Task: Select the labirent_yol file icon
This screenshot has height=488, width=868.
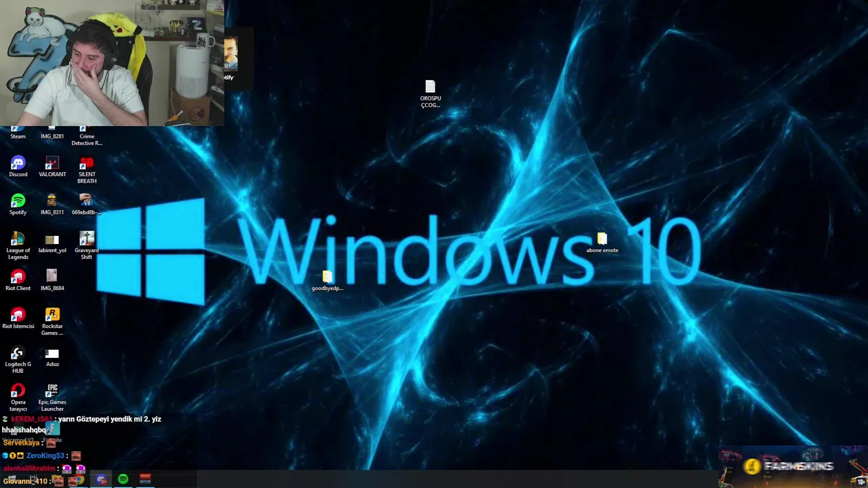Action: click(x=52, y=243)
